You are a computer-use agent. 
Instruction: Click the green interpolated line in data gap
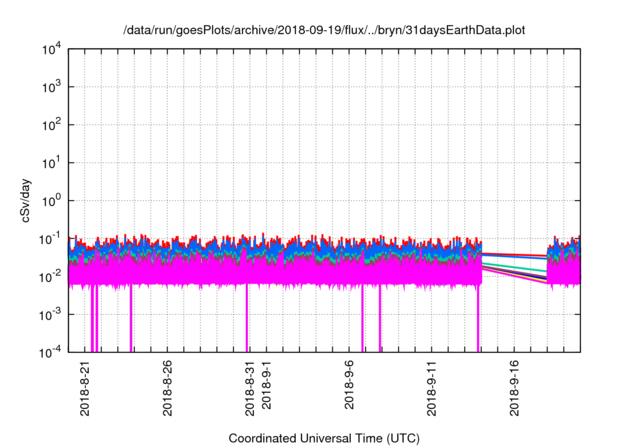pyautogui.click(x=514, y=267)
